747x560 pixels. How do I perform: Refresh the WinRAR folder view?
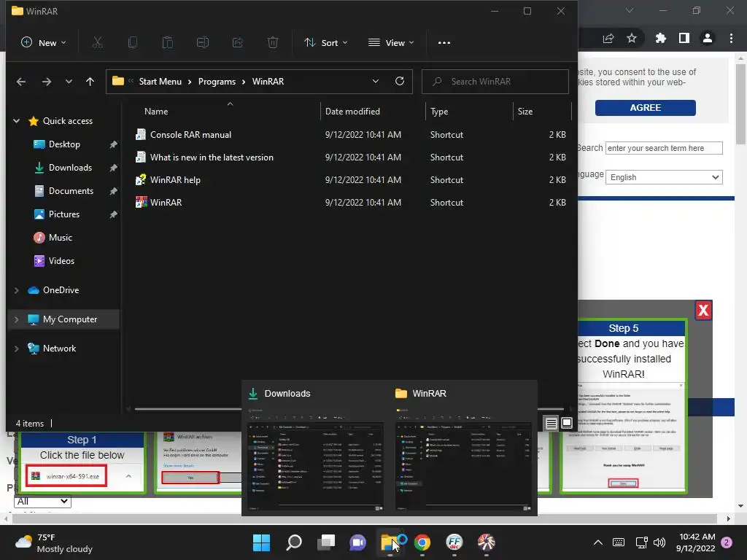(400, 81)
